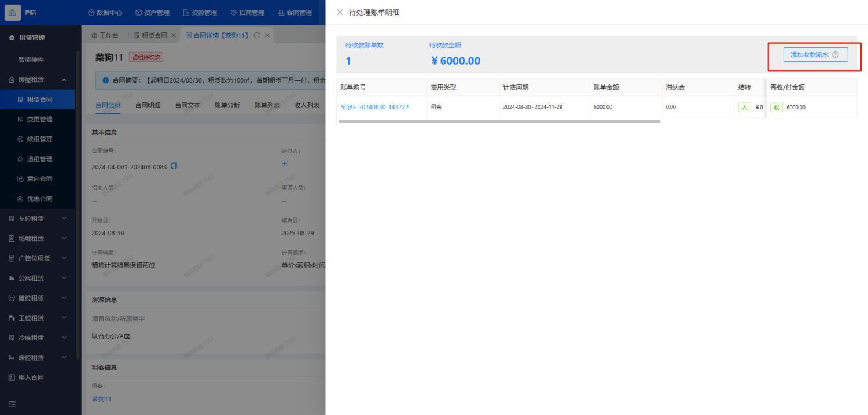Close the 租赁合同 page tab
The image size is (868, 415).
point(174,35)
